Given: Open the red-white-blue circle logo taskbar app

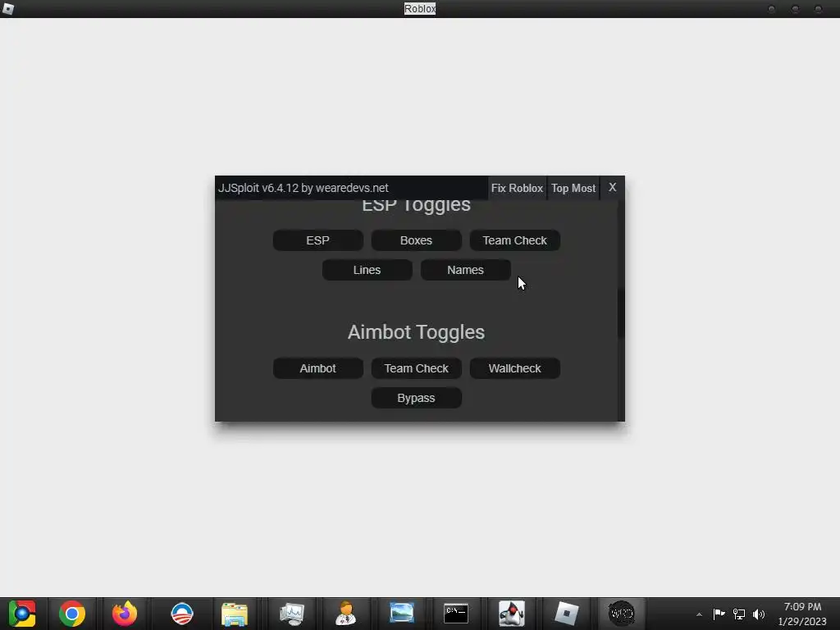Looking at the screenshot, I should [181, 614].
